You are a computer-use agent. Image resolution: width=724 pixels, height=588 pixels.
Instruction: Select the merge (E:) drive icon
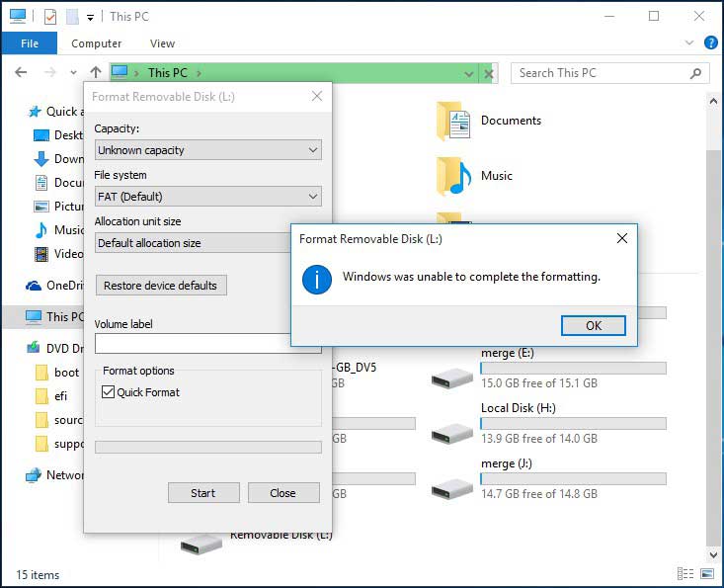pos(452,378)
